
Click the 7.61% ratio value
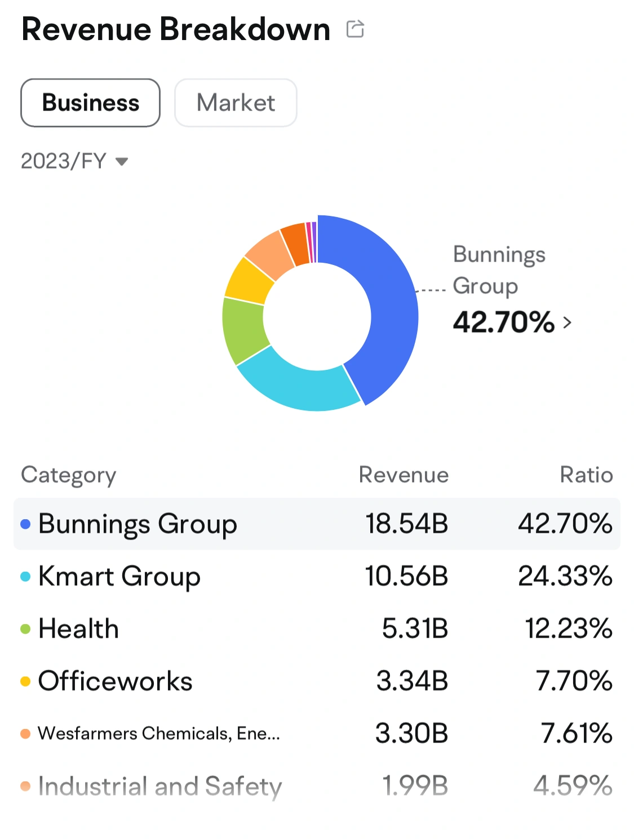click(x=577, y=733)
